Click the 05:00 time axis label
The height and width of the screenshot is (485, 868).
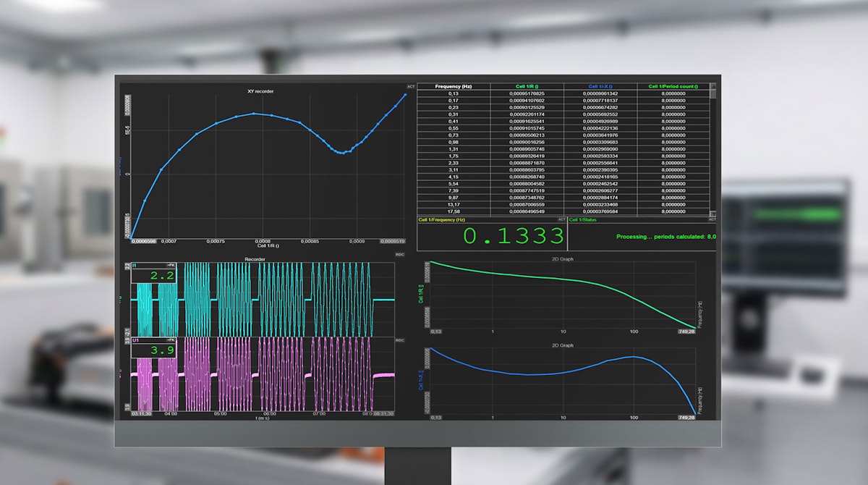click(x=221, y=413)
